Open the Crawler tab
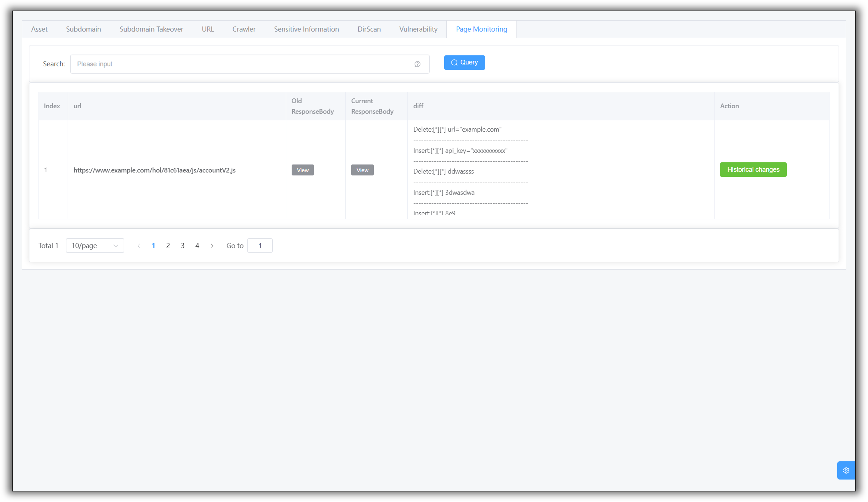868x502 pixels. (244, 29)
